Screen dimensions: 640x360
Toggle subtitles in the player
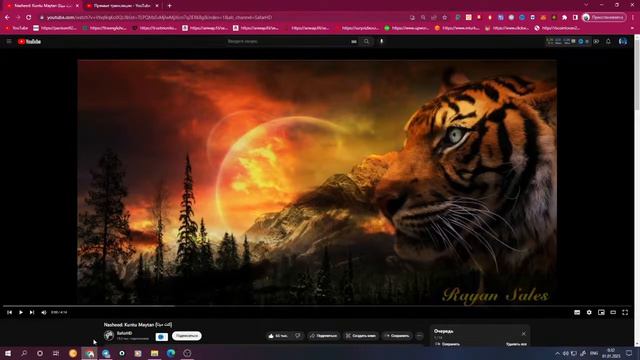577,312
